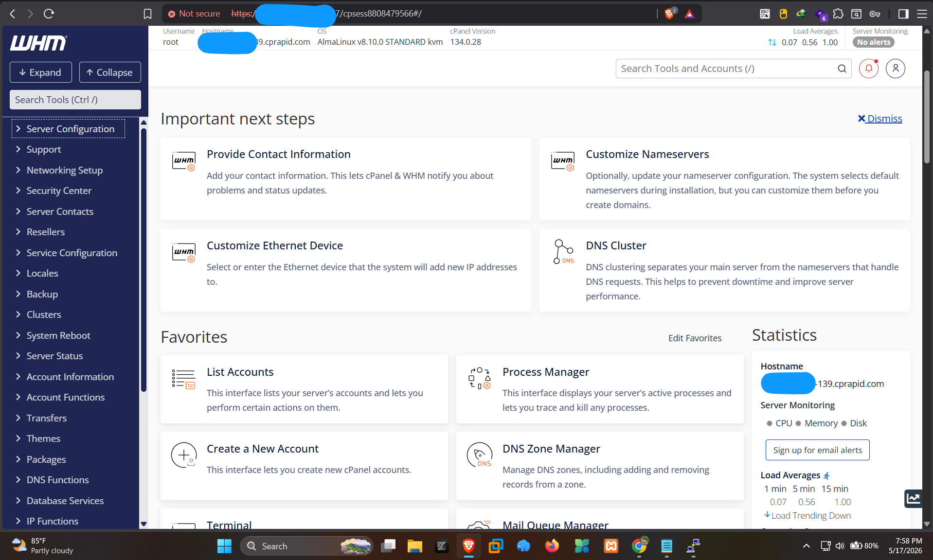The width and height of the screenshot is (933, 560).
Task: Open Firefox from the taskbar
Action: pos(552,546)
